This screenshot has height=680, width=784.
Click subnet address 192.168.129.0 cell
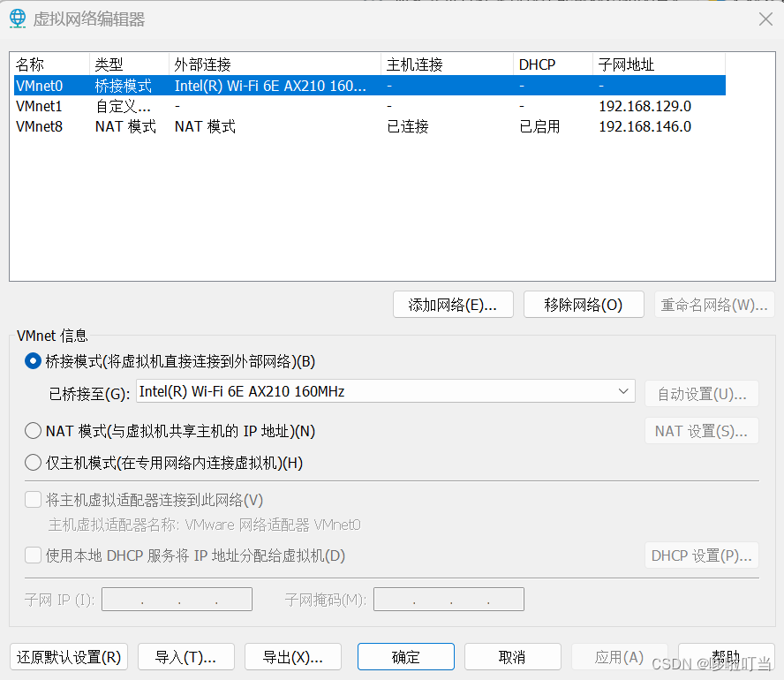(645, 106)
